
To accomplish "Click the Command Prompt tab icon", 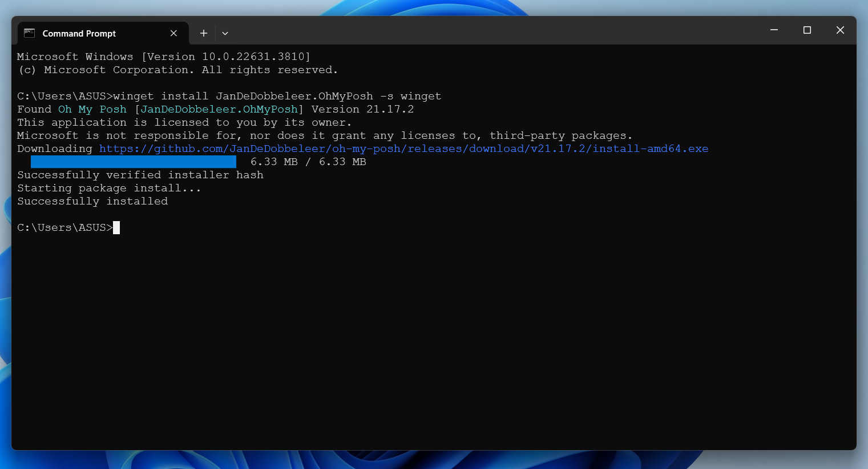I will coord(30,33).
